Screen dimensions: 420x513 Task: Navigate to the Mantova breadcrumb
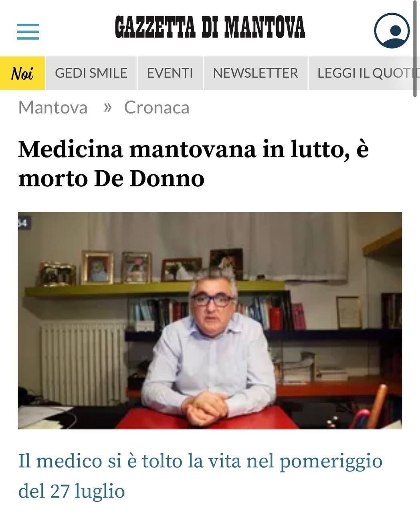[53, 107]
